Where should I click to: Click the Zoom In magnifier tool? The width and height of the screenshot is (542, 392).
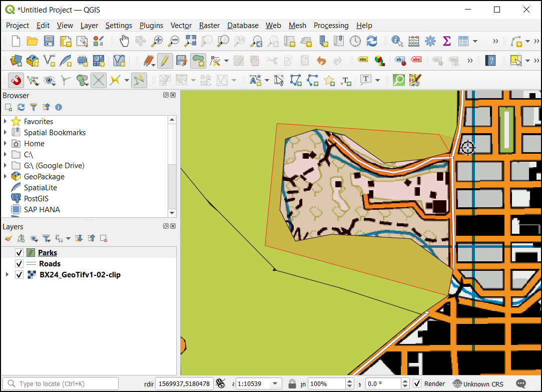coord(158,41)
